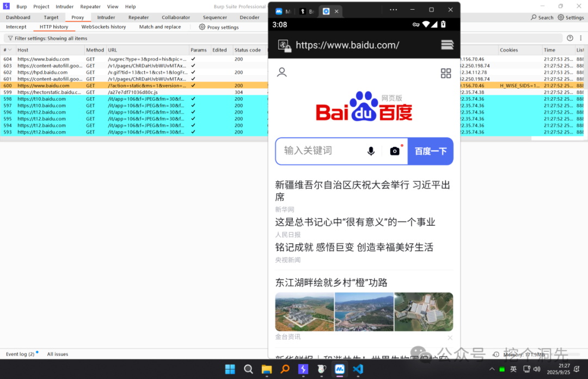This screenshot has width=588, height=379.
Task: Open the WebSockets history tab
Action: click(x=103, y=27)
